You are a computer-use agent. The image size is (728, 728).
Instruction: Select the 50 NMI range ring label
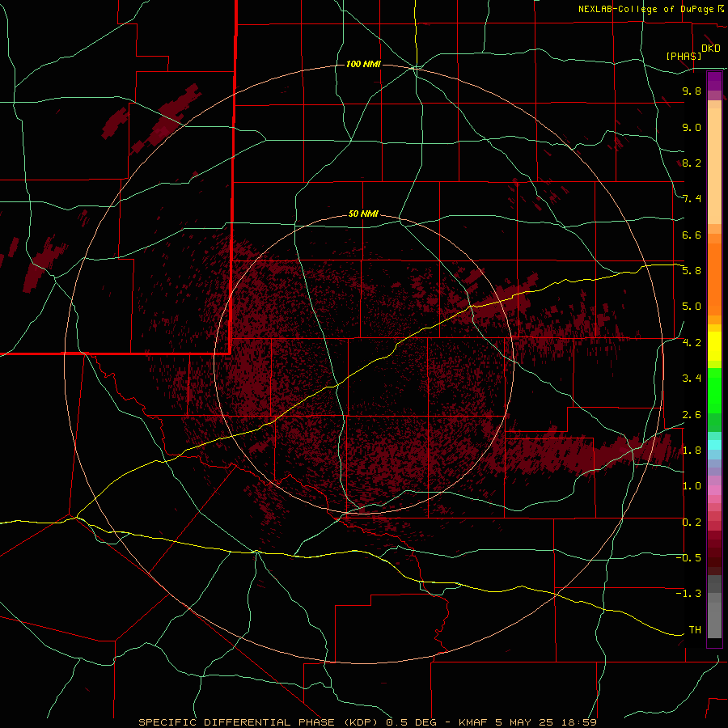point(363,214)
